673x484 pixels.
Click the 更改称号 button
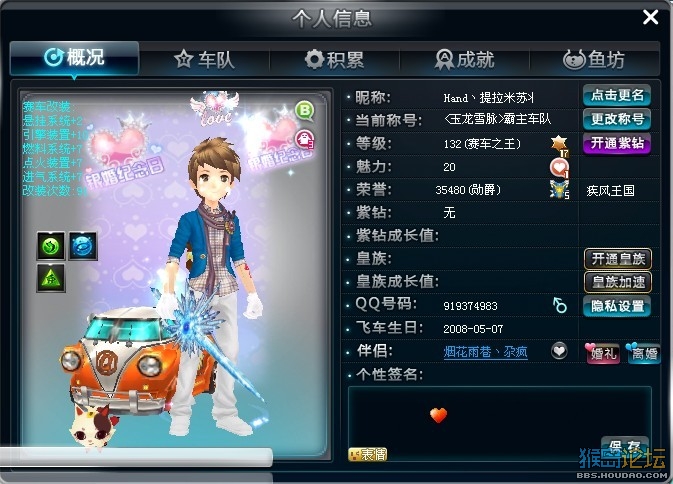617,119
